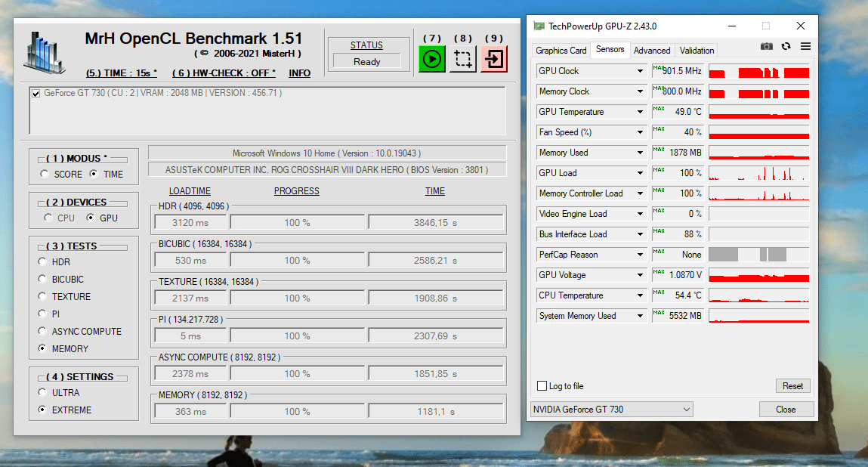This screenshot has width=868, height=467.
Task: Click the MrH OpenCL Benchmark logo icon
Action: pos(45,53)
